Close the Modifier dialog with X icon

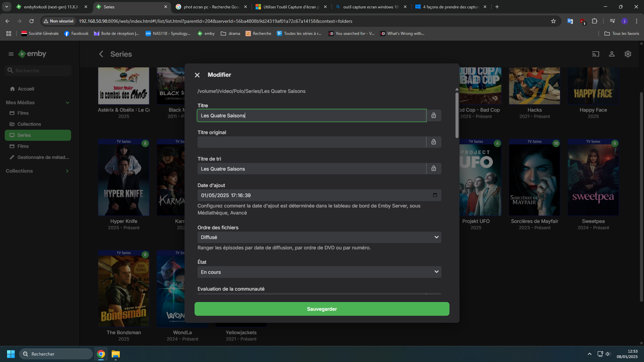(x=197, y=75)
